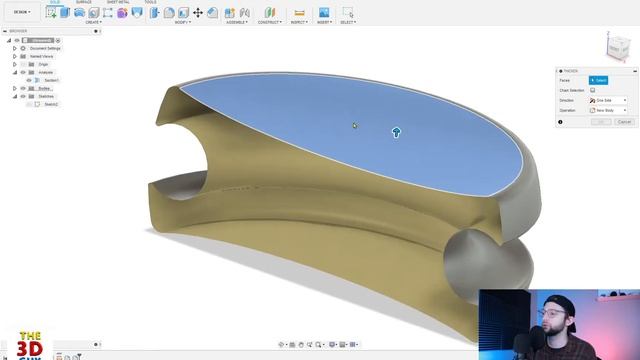The image size is (640, 360).
Task: Switch to the TOOLS tab
Action: click(x=150, y=2)
